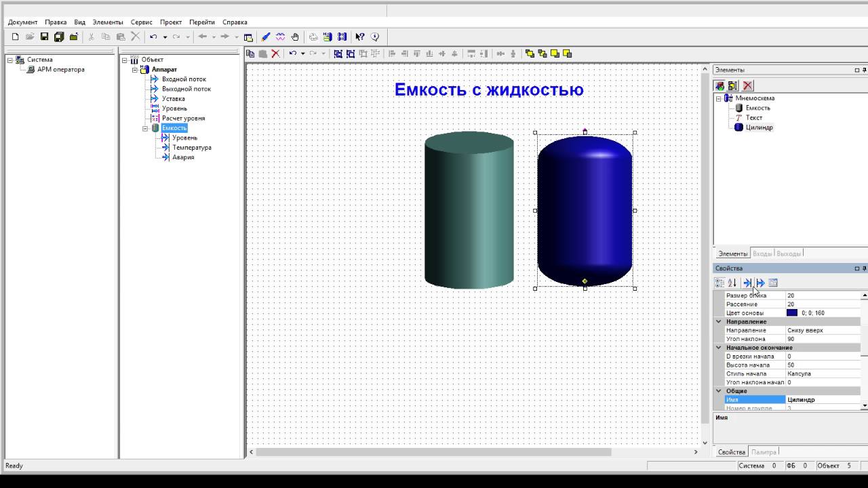Switch to the Элементы tab
Image resolution: width=868 pixels, height=488 pixels.
[732, 253]
